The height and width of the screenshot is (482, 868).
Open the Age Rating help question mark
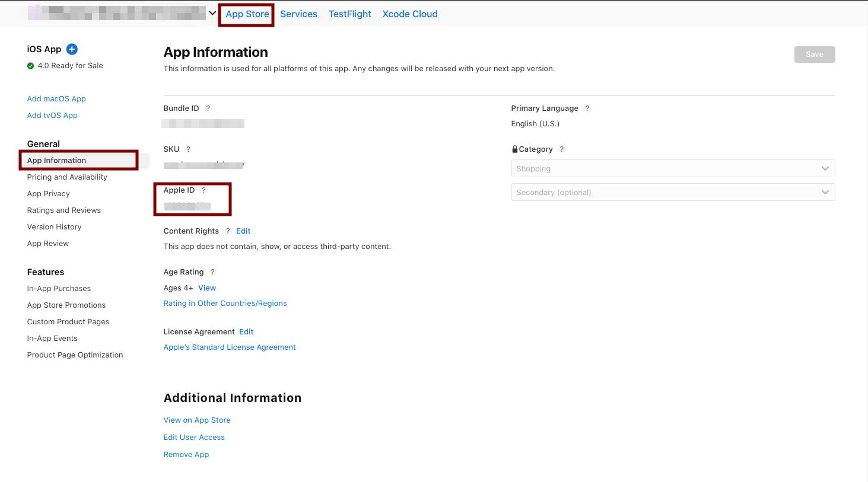pos(212,272)
